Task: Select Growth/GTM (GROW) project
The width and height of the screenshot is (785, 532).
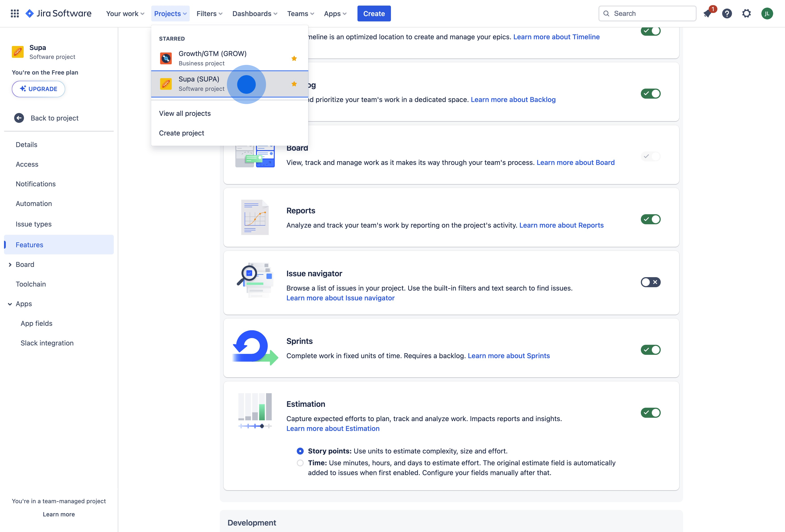Action: click(230, 58)
